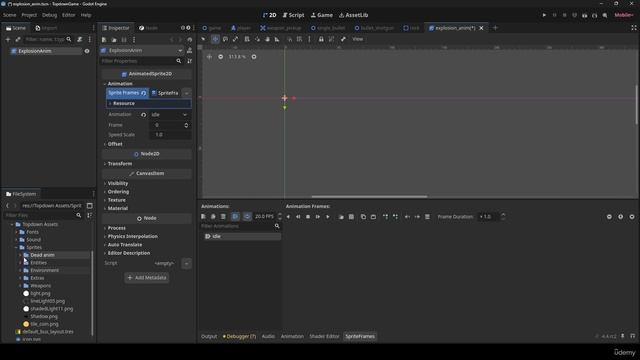Switch to the Node tab beside Inspector
Image resolution: width=640 pixels, height=360 pixels.
tap(148, 28)
